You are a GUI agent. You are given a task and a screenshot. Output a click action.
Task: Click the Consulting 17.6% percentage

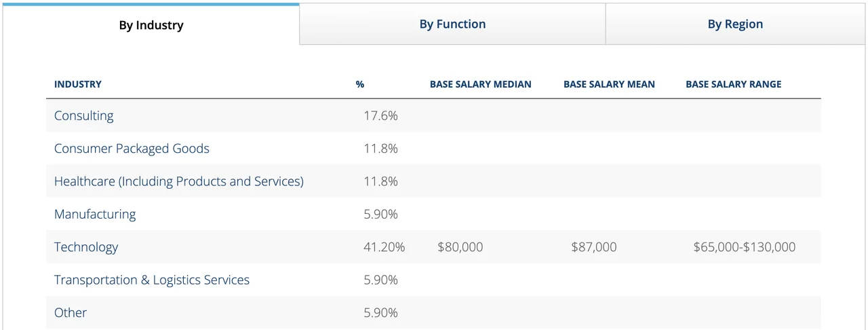pyautogui.click(x=380, y=115)
